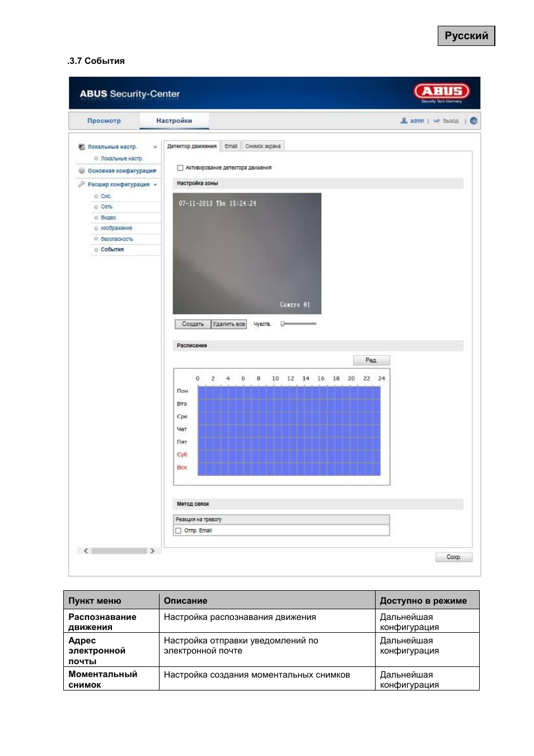The width and height of the screenshot is (534, 756).
Task: Click the Сохр. save button
Action: 453,557
